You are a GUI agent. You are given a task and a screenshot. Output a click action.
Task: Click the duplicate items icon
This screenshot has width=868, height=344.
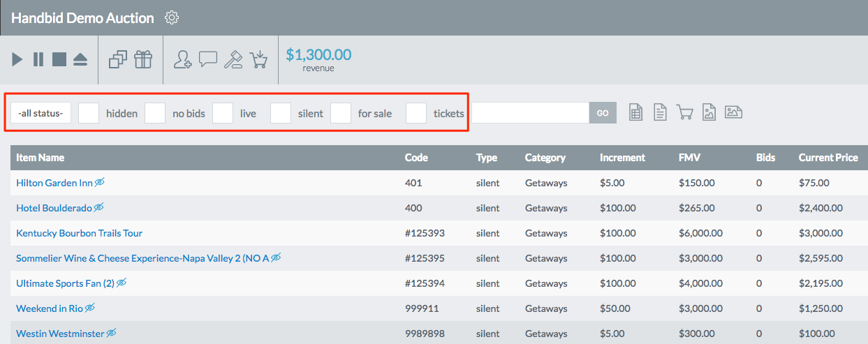click(x=118, y=59)
